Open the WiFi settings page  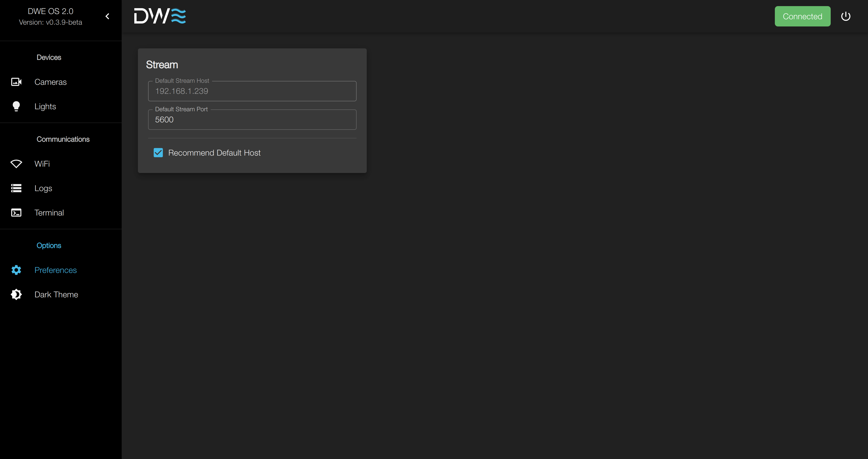pos(42,164)
